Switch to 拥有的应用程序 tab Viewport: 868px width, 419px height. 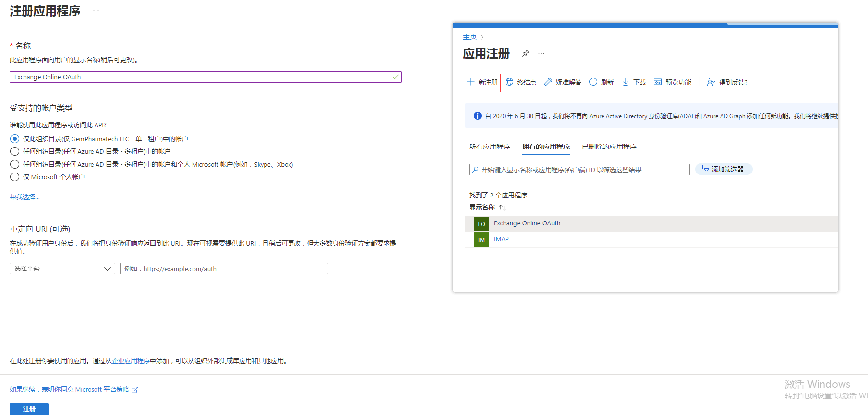coord(546,147)
